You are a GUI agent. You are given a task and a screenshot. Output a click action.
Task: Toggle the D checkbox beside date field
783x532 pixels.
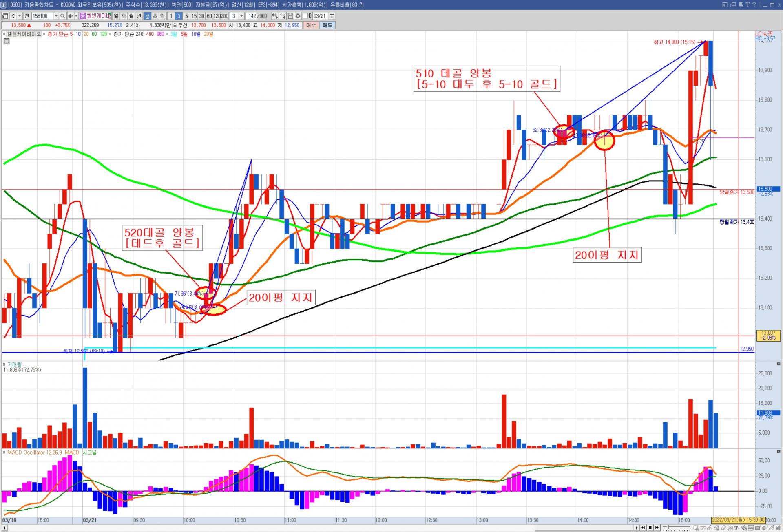(305, 16)
